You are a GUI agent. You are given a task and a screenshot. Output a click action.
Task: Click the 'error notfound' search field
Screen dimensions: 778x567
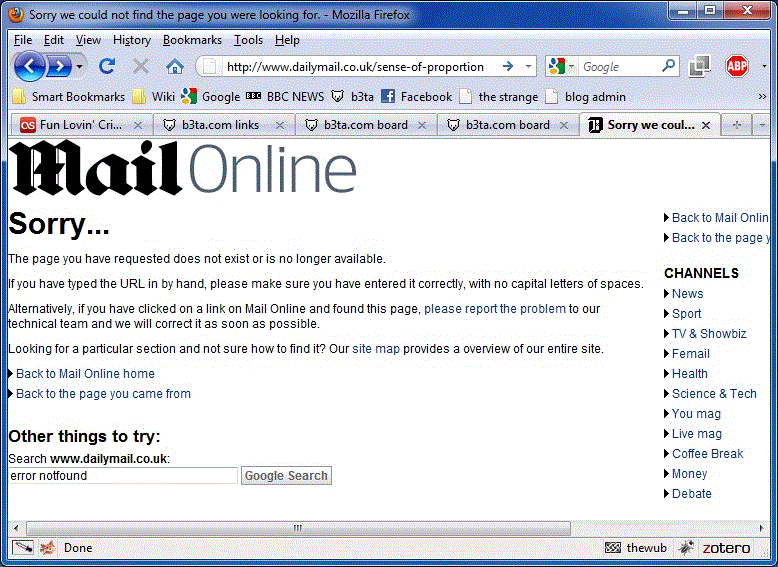click(x=123, y=476)
